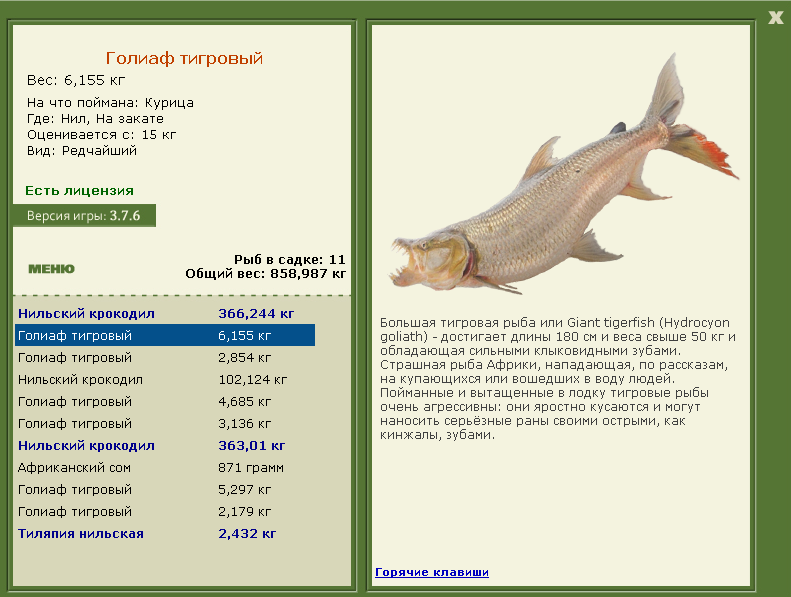The height and width of the screenshot is (597, 791).
Task: Click Рыб в садке: 11 counter
Action: (x=290, y=260)
